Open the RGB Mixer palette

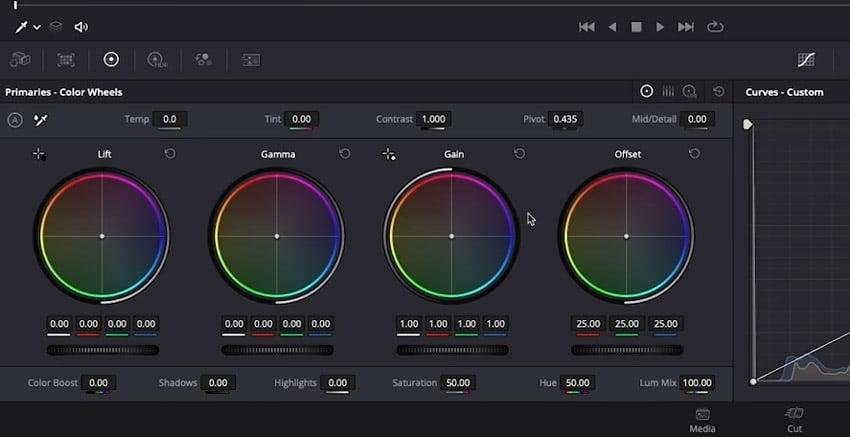203,60
